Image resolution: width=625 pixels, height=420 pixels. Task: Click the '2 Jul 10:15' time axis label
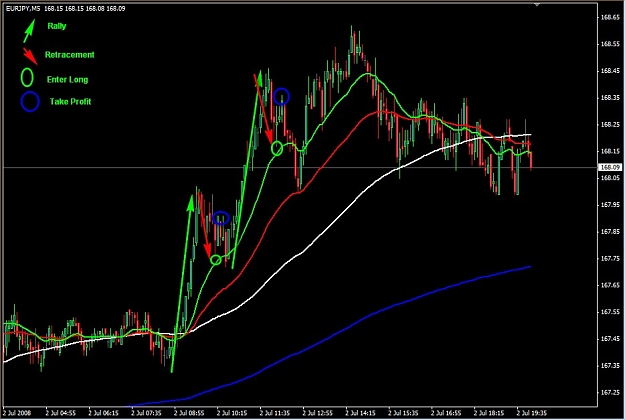232,413
